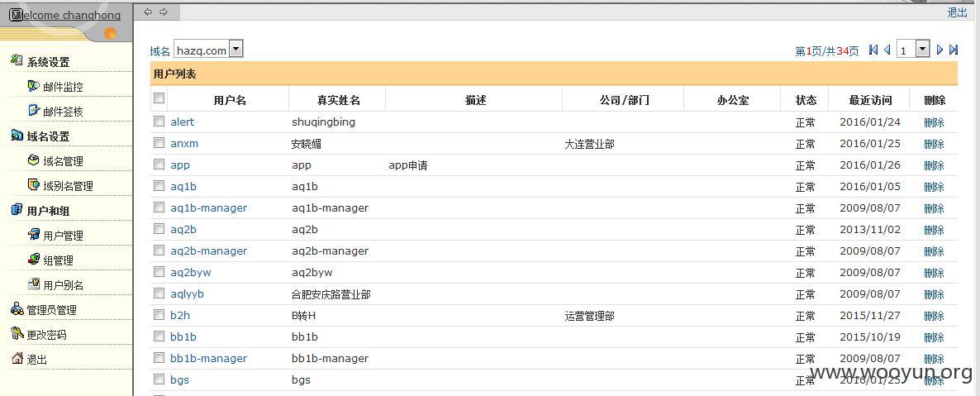The height and width of the screenshot is (396, 980).
Task: Click the 组管理 icon
Action: [x=34, y=259]
